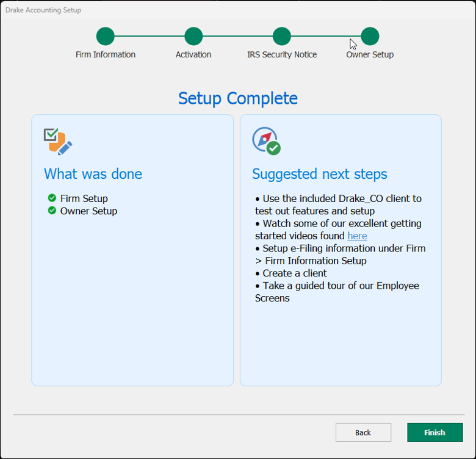Click the Owner Setup step circle
Image resolution: width=476 pixels, height=459 pixels.
point(370,36)
